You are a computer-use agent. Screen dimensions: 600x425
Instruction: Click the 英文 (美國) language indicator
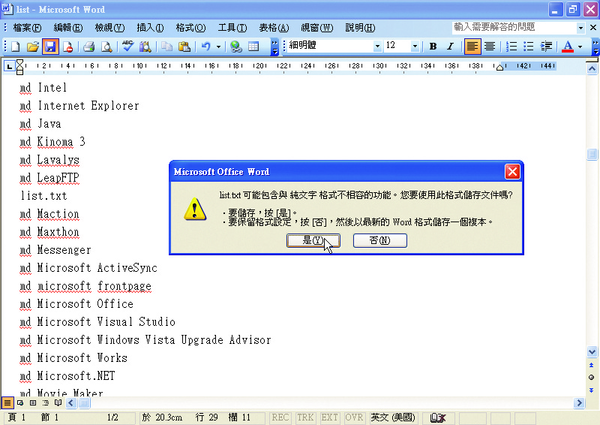click(393, 417)
